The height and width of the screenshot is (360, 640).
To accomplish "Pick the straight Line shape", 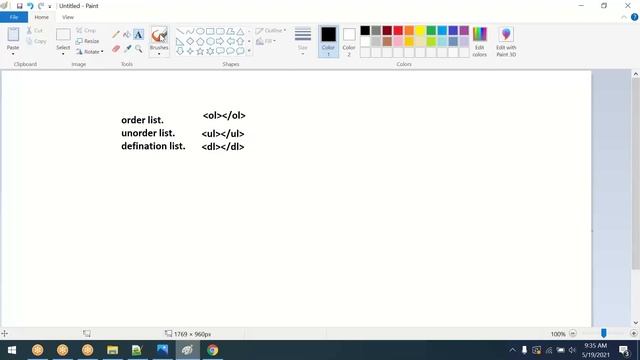I will 180,31.
